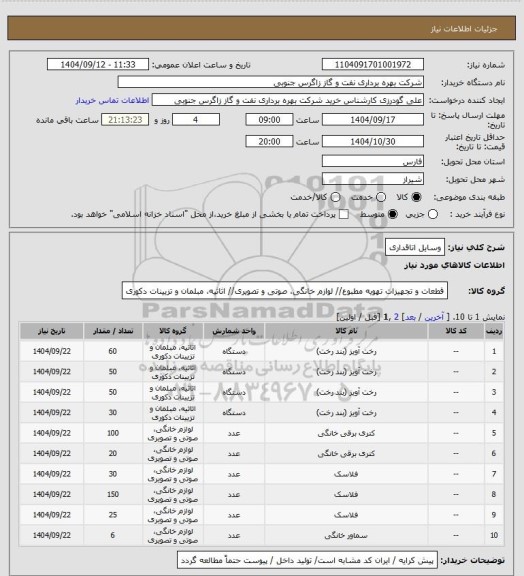Click the ایجاد کننده درخواست field
The height and width of the screenshot is (576, 524).
pyautogui.click(x=288, y=100)
